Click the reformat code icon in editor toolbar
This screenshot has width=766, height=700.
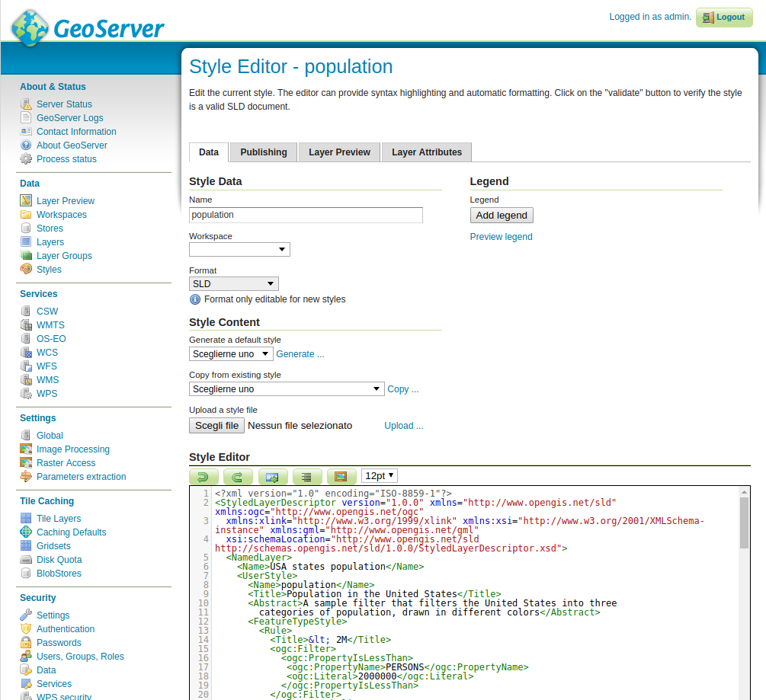307,476
